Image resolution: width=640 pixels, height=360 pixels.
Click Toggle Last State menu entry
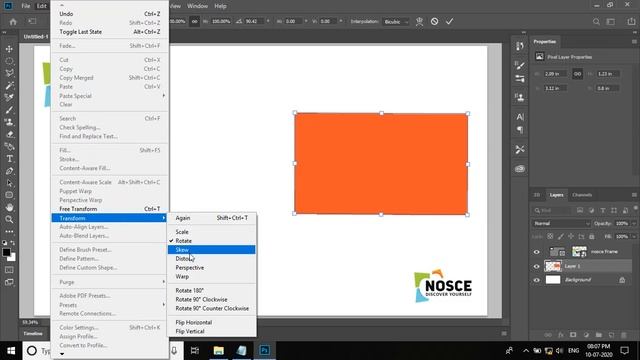109,32
